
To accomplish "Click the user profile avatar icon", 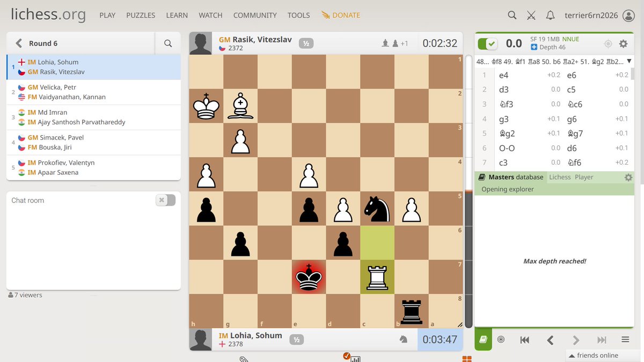I will click(628, 16).
